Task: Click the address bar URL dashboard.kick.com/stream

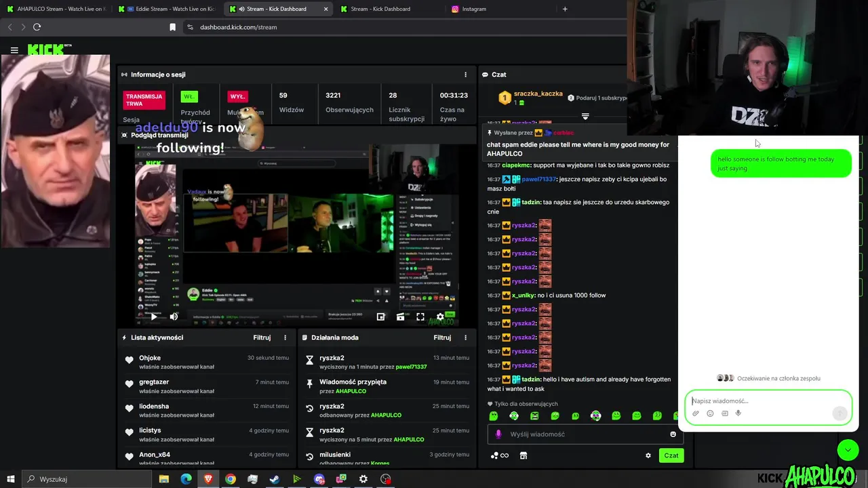Action: 239,27
